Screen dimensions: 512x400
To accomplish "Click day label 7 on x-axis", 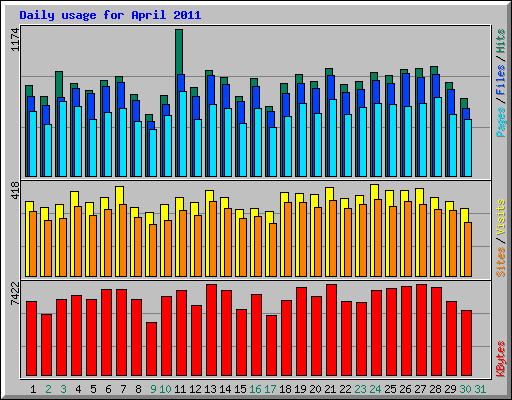I will (x=123, y=389).
